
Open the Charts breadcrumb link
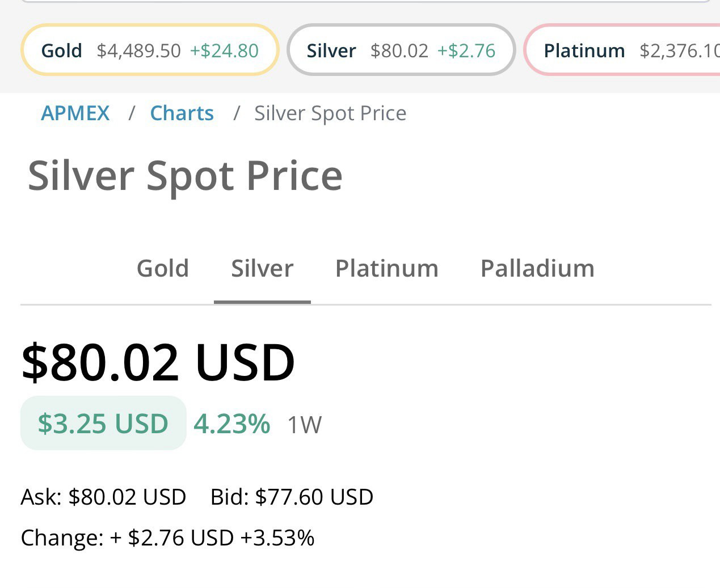[182, 113]
